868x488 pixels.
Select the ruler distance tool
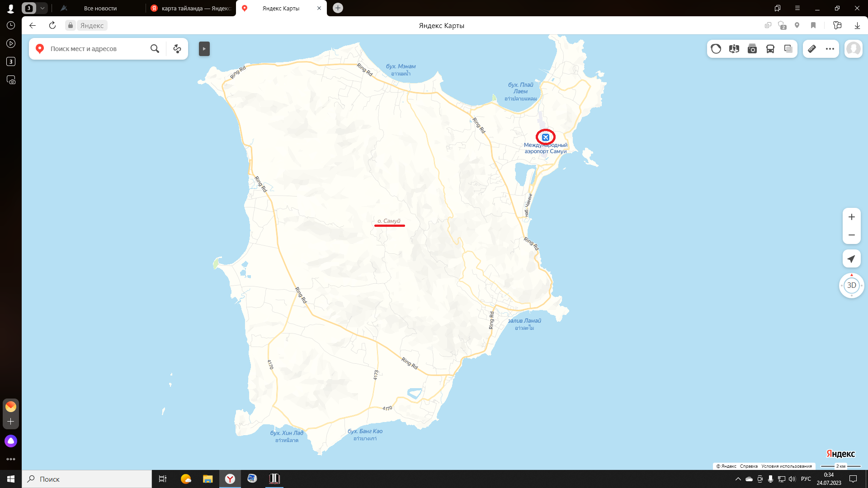812,49
